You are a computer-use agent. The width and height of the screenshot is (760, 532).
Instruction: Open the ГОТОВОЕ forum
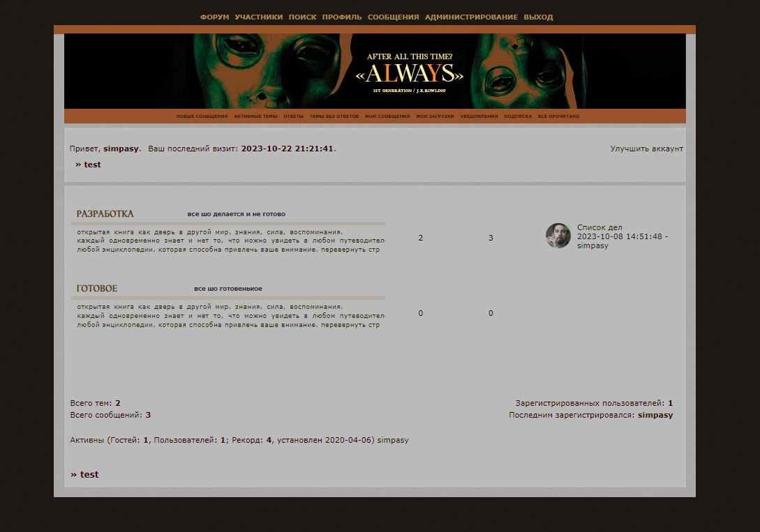(96, 289)
